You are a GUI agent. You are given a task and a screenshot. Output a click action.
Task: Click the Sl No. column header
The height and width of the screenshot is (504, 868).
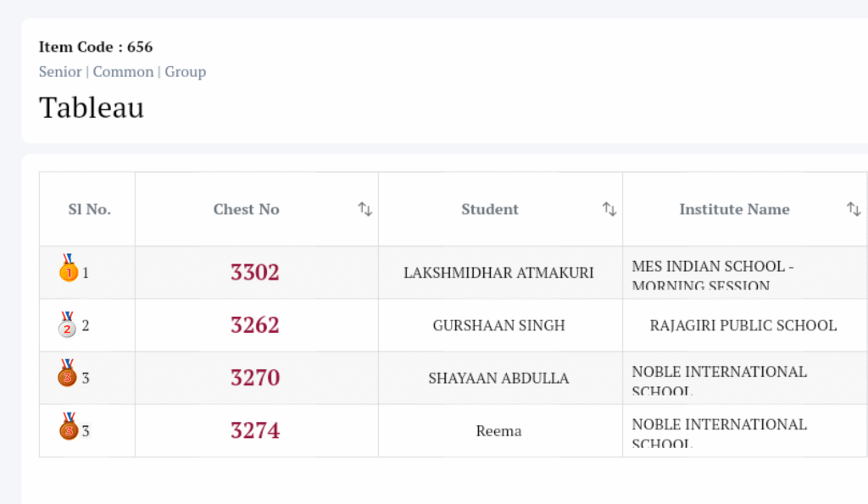pyautogui.click(x=89, y=209)
